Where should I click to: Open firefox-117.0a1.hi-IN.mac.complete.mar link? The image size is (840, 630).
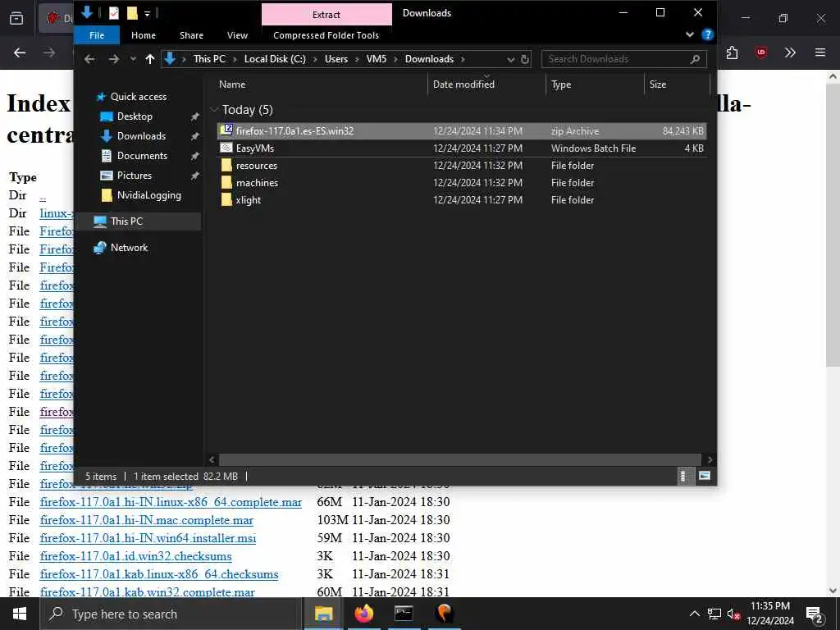(146, 520)
